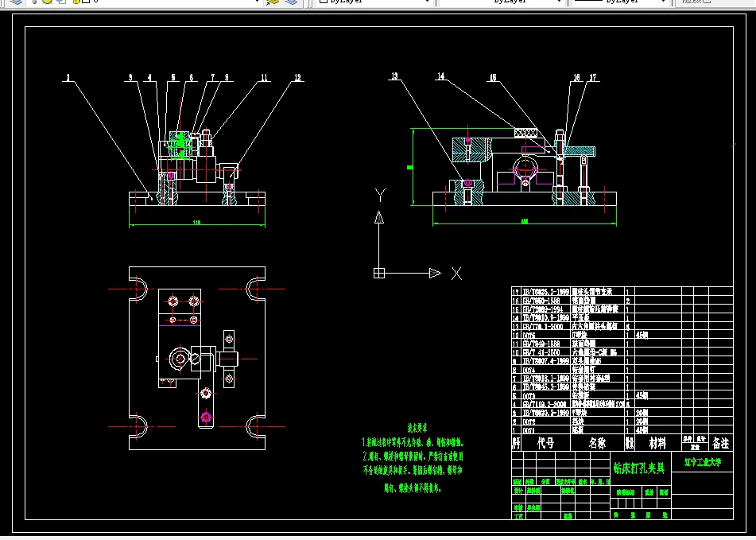Select balloon number 6 label

click(191, 77)
